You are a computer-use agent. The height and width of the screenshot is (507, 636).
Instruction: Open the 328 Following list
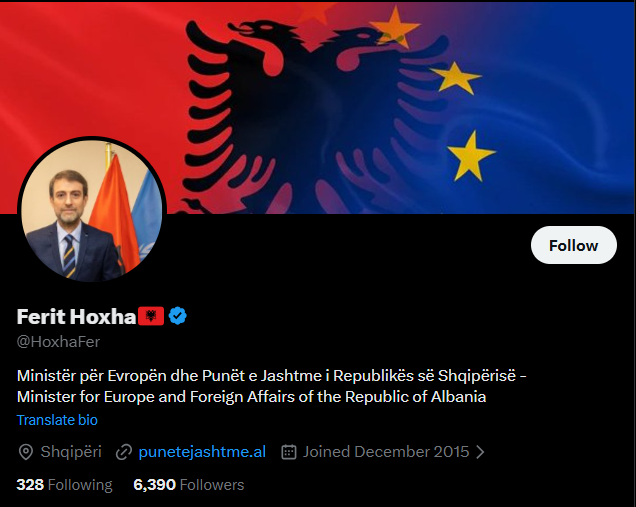click(x=64, y=485)
